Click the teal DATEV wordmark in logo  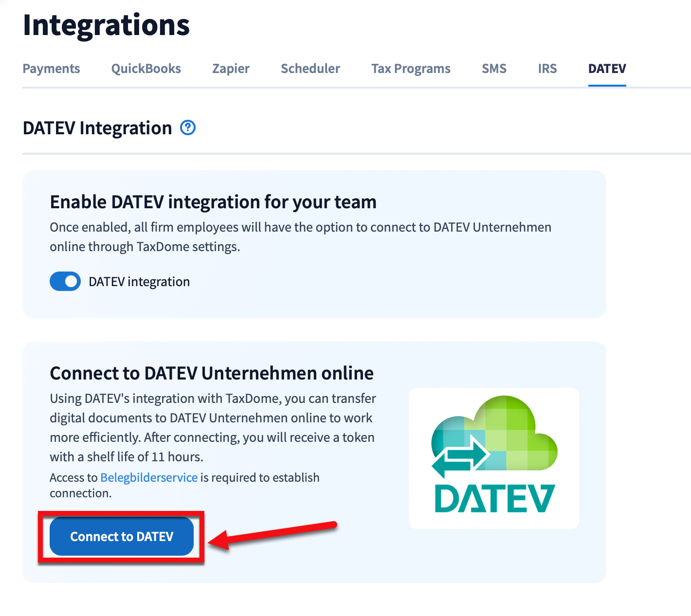coord(494,498)
